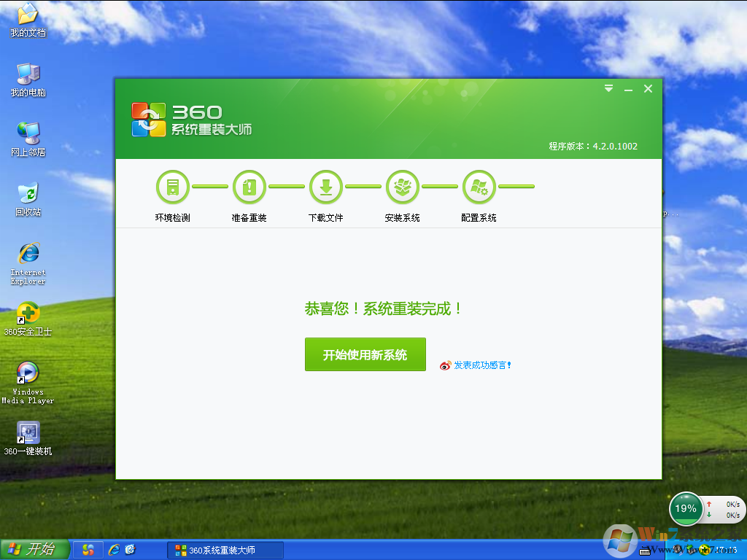
Task: Select the 准备重装 step icon
Action: pos(249,187)
